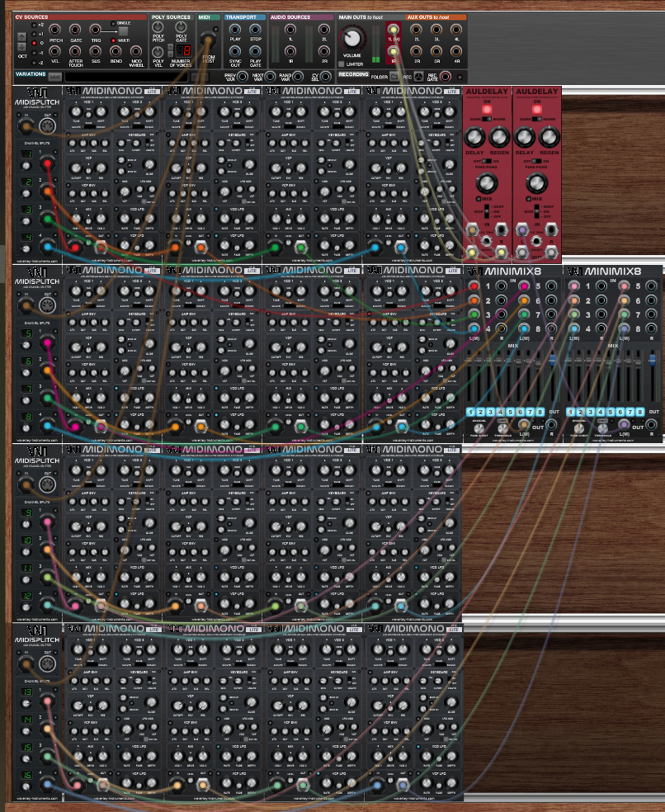Click the BEND jack in CV Sources

(116, 51)
